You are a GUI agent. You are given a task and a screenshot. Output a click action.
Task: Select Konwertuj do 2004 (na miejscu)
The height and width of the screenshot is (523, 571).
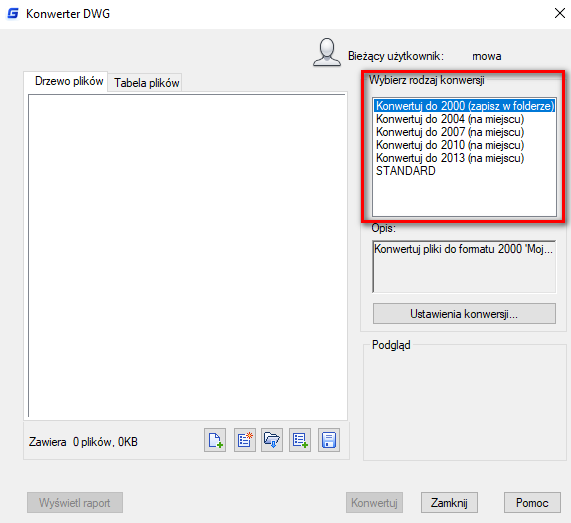[450, 119]
